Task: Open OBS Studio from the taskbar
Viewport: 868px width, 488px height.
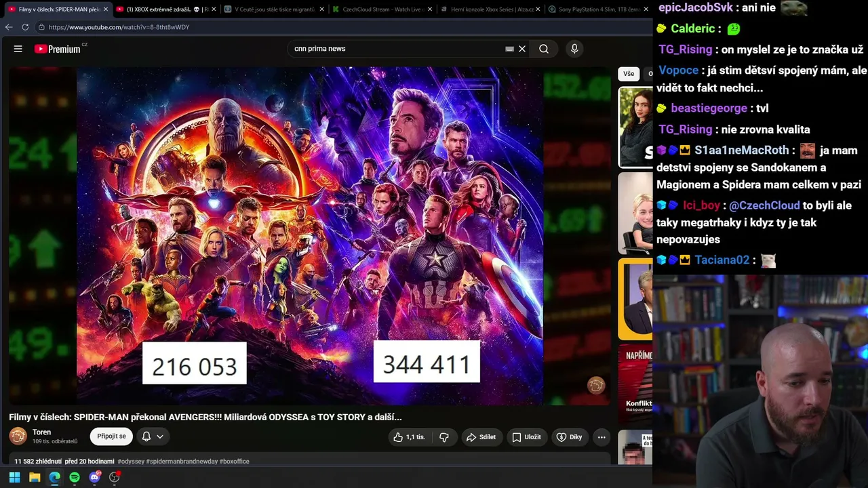Action: click(x=115, y=477)
